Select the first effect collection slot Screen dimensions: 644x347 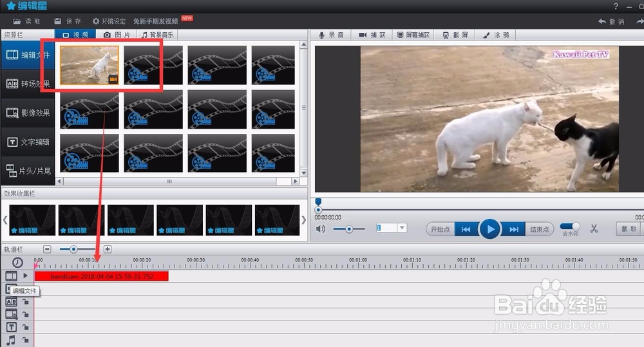32,220
